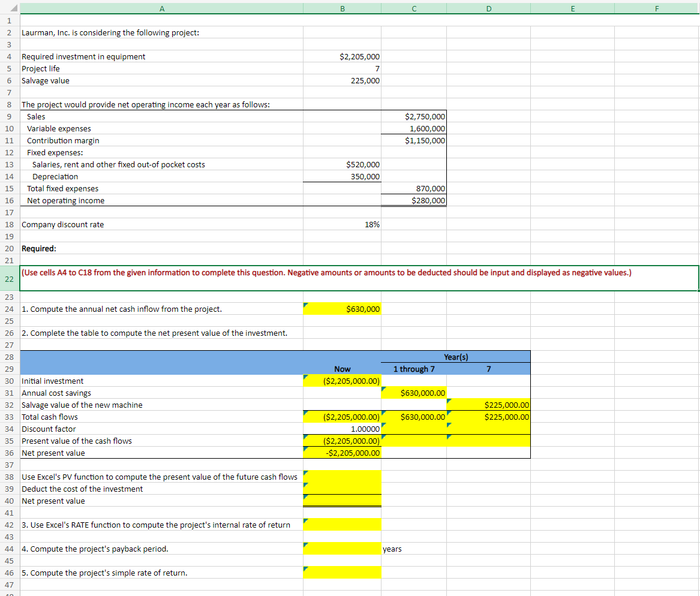This screenshot has width=700, height=596.
Task: Select total cash flows $225,000.00 cell in row 33
Action: click(488, 417)
